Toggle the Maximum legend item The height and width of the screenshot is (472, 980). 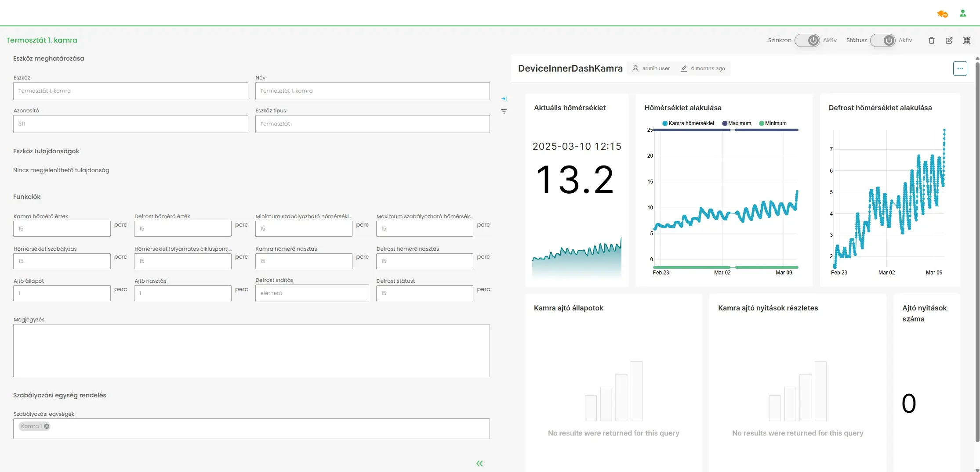point(737,123)
